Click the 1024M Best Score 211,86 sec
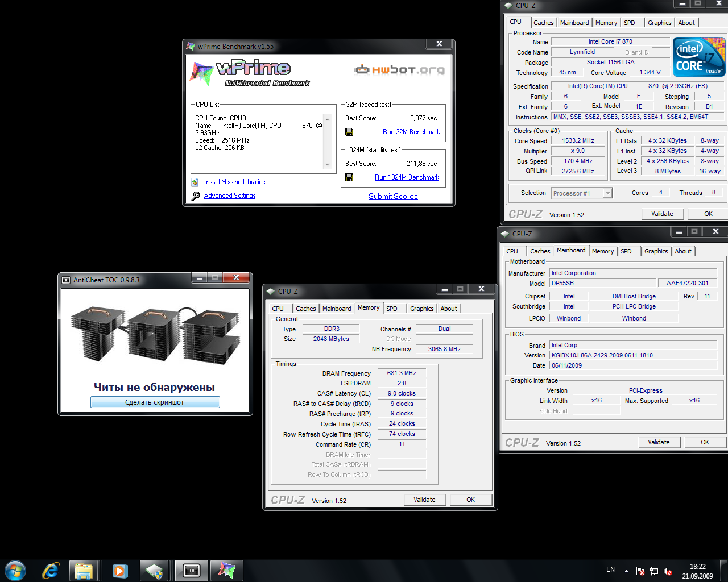 (x=421, y=164)
